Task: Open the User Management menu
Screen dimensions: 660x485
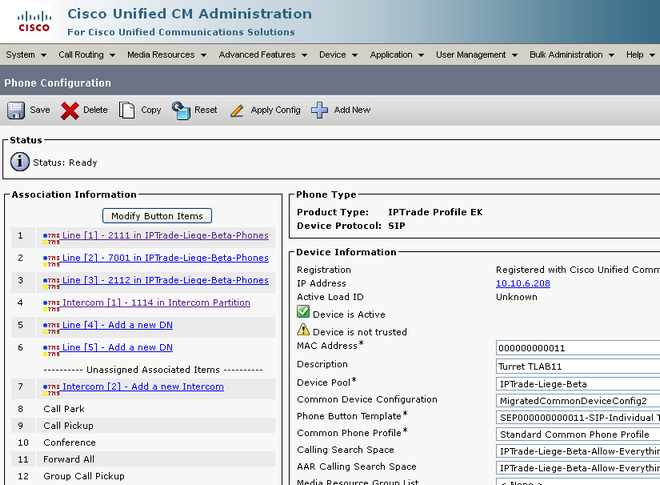Action: coord(476,55)
